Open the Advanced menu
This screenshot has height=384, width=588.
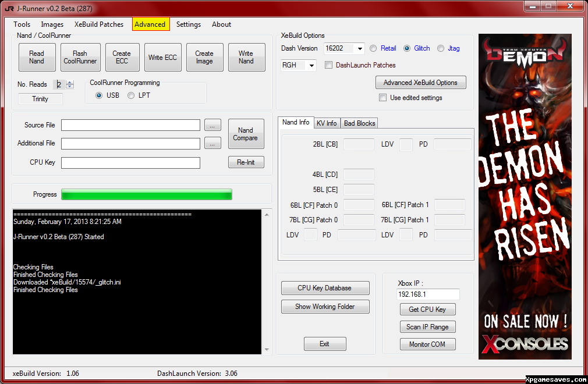coord(151,24)
